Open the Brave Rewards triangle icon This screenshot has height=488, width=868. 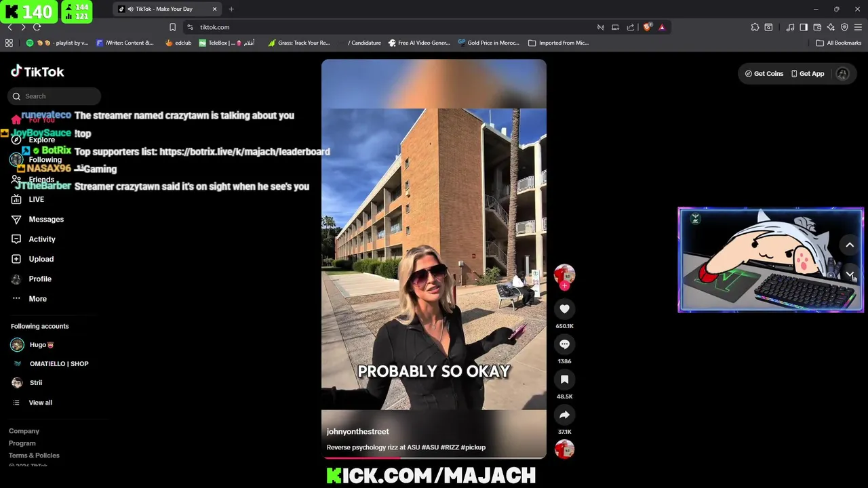(662, 27)
